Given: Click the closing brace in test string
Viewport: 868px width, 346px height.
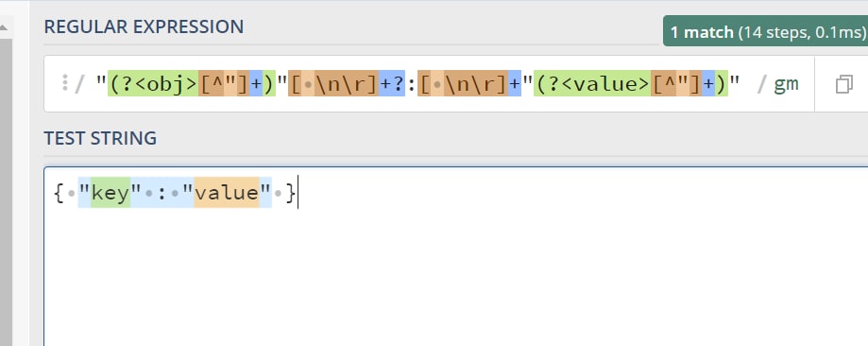Looking at the screenshot, I should (291, 193).
